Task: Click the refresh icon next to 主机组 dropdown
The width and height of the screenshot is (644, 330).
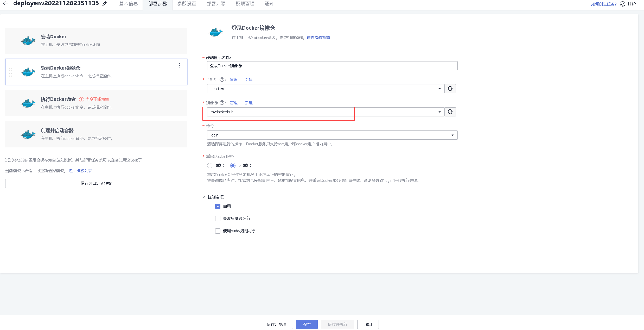Action: 450,89
